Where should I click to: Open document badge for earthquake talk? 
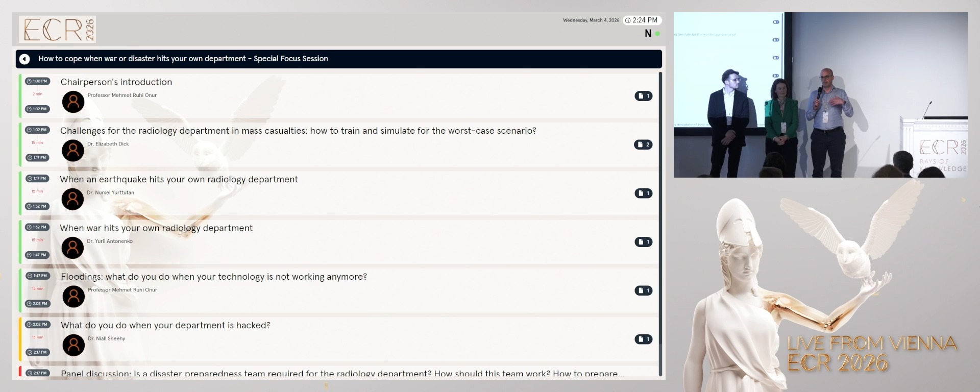[643, 193]
